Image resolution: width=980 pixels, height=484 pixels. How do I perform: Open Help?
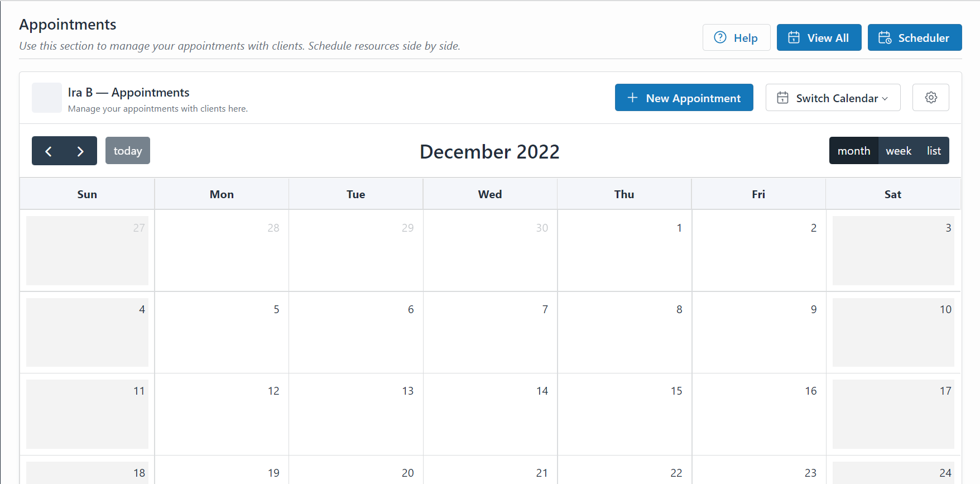tap(736, 37)
